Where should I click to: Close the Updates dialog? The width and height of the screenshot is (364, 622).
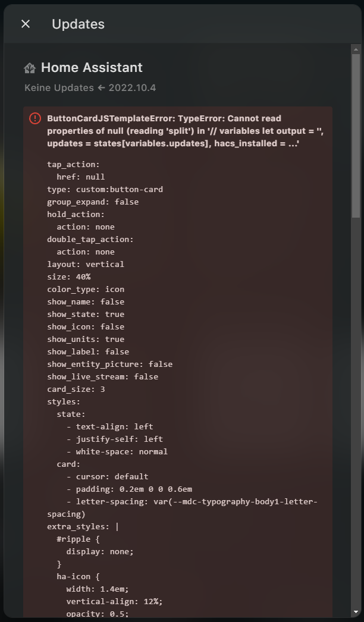pyautogui.click(x=25, y=24)
